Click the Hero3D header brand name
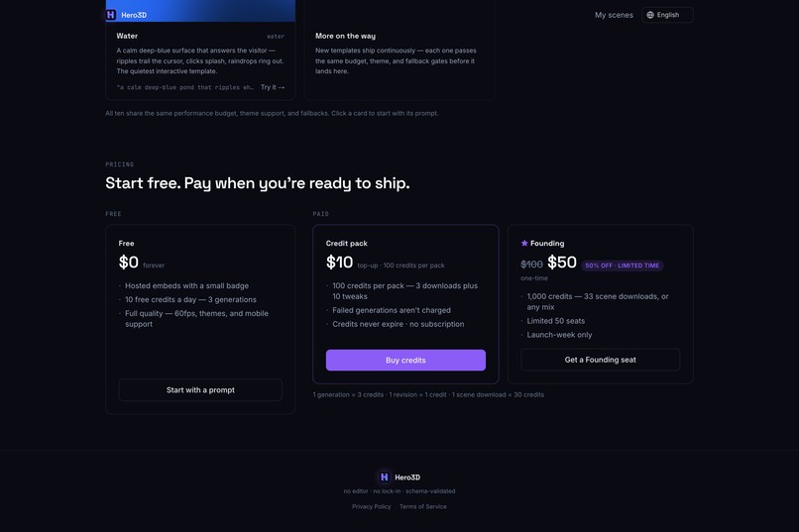The image size is (799, 532). [134, 15]
